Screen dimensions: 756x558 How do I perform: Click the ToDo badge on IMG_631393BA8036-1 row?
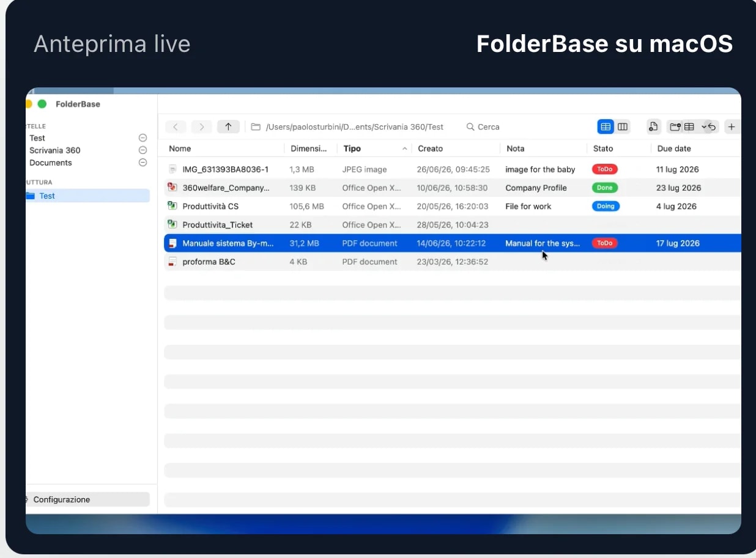[x=604, y=169]
